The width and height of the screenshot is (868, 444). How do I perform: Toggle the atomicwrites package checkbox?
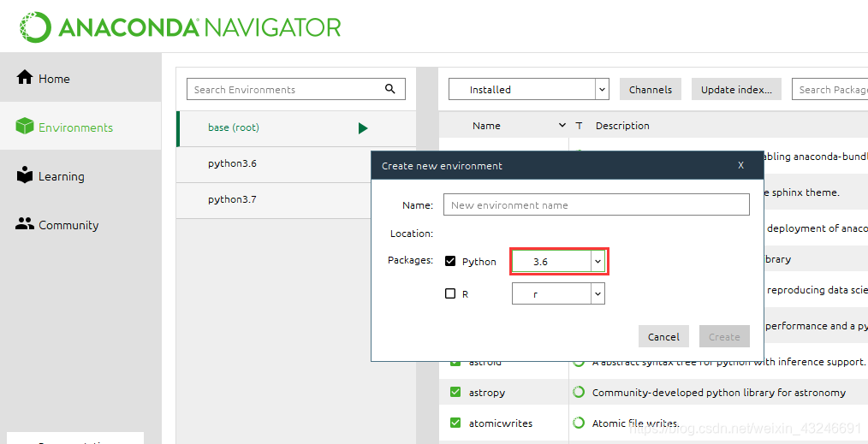click(x=455, y=423)
